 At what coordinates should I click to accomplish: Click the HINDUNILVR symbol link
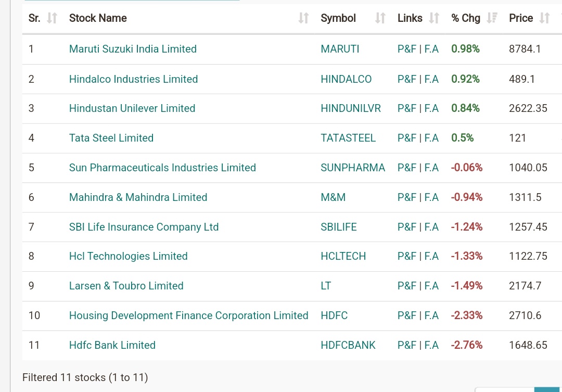[x=351, y=108]
